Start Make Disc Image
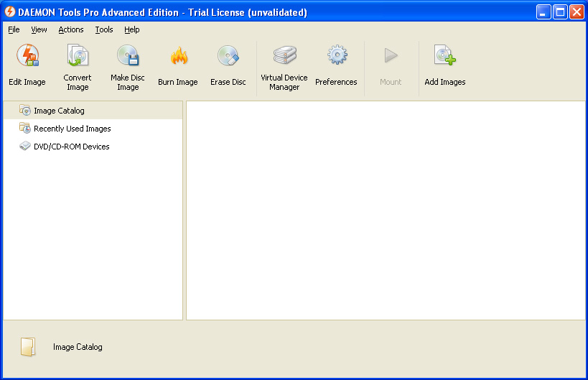The width and height of the screenshot is (588, 380). 128,67
